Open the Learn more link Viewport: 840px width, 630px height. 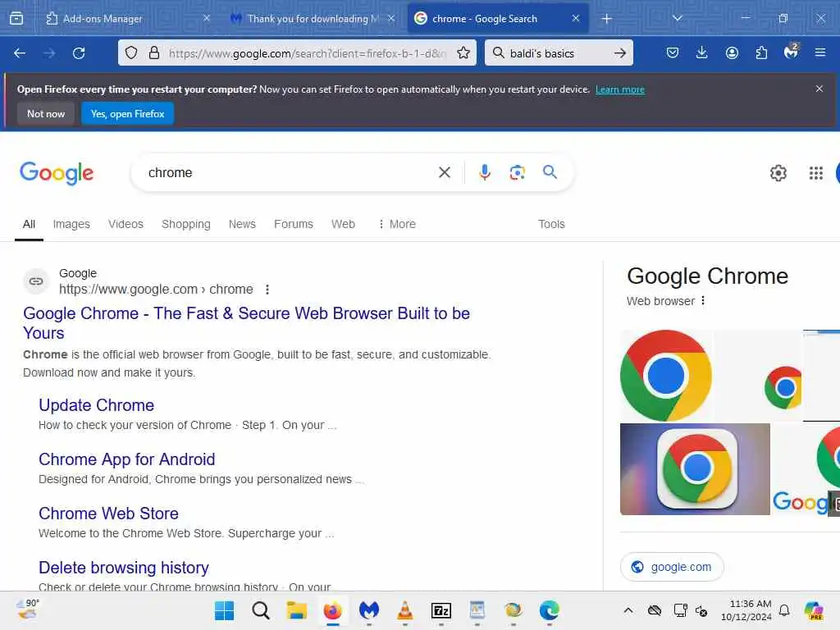point(620,89)
